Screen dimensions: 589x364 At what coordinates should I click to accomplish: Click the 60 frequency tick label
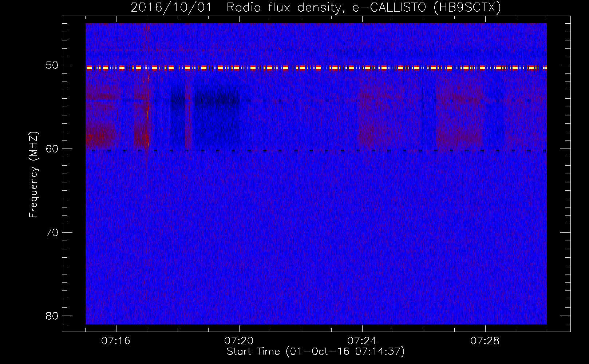pyautogui.click(x=52, y=149)
